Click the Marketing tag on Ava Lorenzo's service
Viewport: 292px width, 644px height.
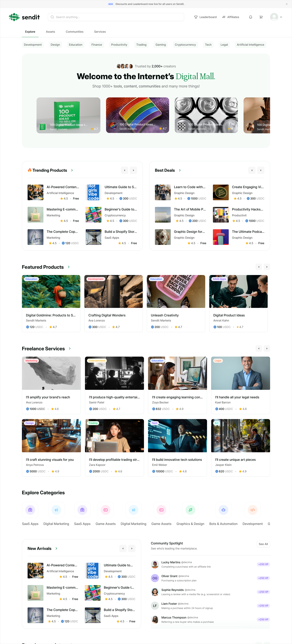31,361
